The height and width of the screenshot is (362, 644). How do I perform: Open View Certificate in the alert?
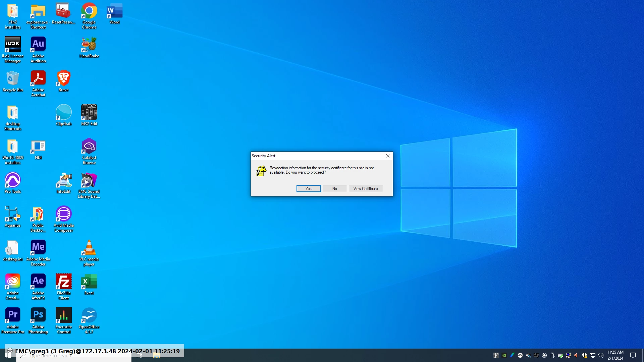pyautogui.click(x=365, y=189)
